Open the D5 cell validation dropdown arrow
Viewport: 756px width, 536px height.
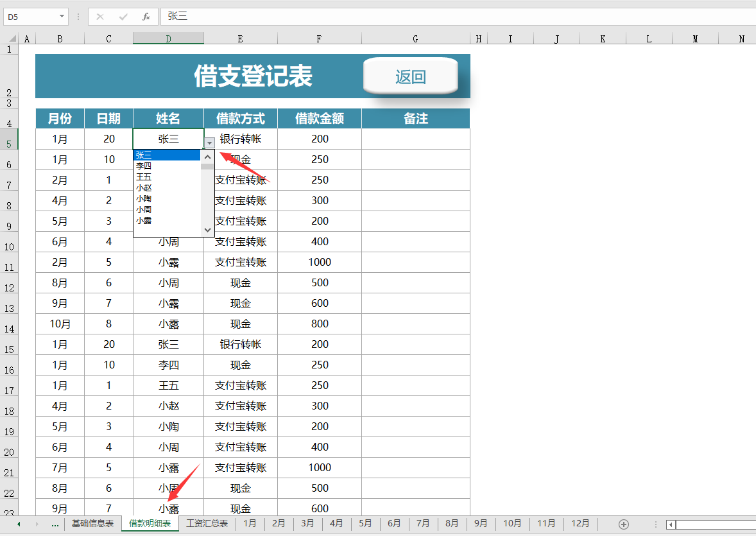[x=209, y=143]
